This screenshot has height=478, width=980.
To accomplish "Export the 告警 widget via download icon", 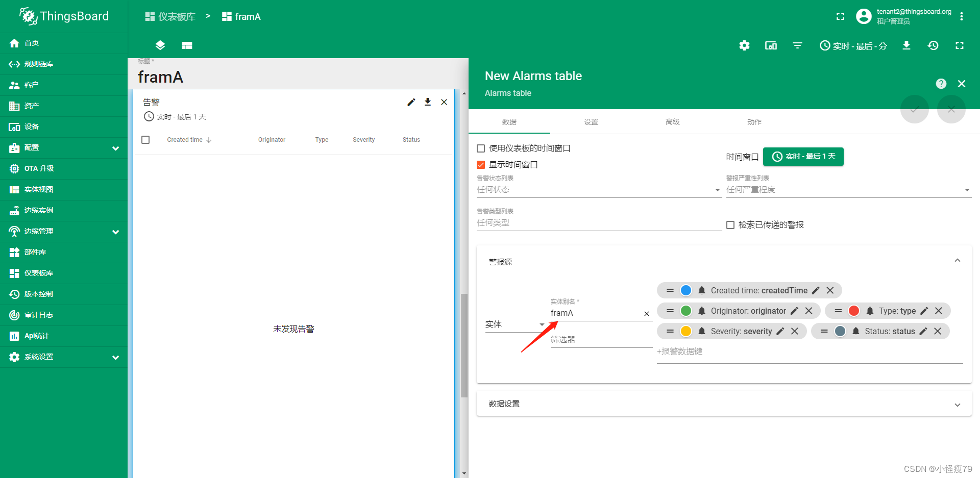I will click(428, 102).
